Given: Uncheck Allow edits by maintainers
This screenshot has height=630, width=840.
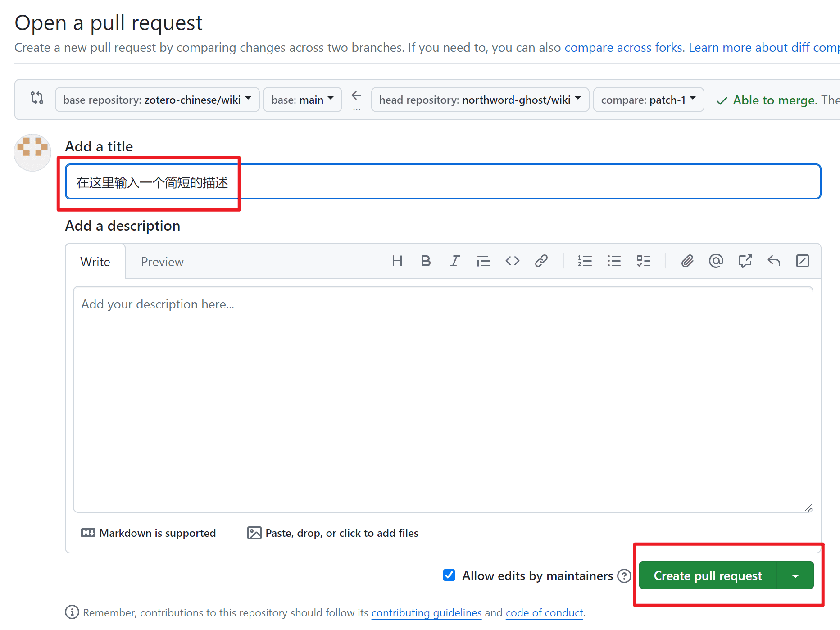Looking at the screenshot, I should pos(449,575).
